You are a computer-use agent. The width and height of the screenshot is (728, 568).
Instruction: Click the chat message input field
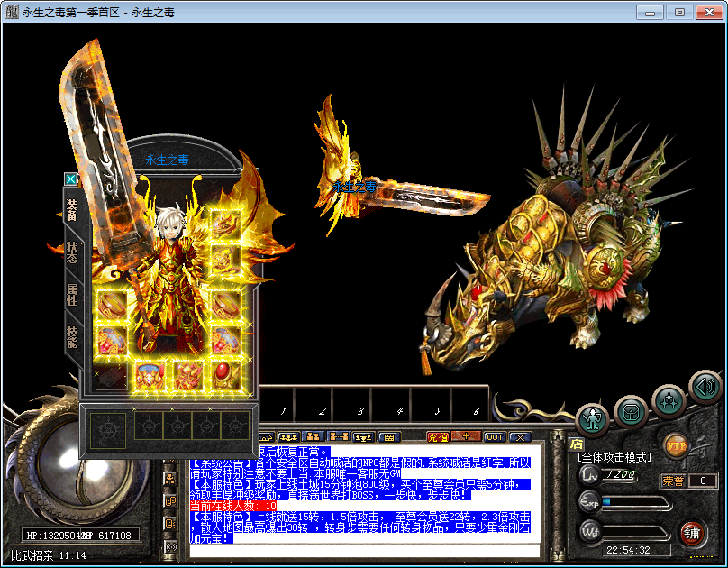click(x=365, y=551)
